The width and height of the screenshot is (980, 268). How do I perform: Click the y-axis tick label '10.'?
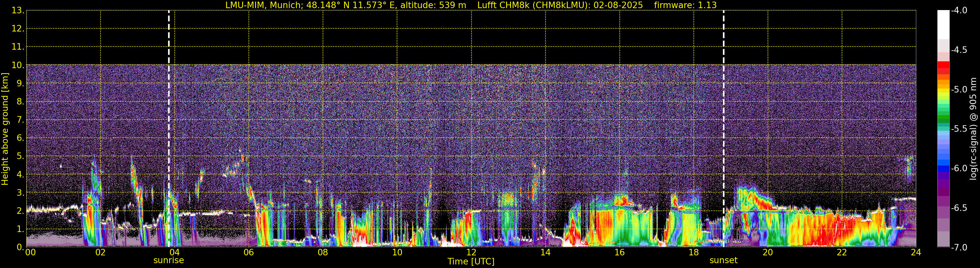18,65
